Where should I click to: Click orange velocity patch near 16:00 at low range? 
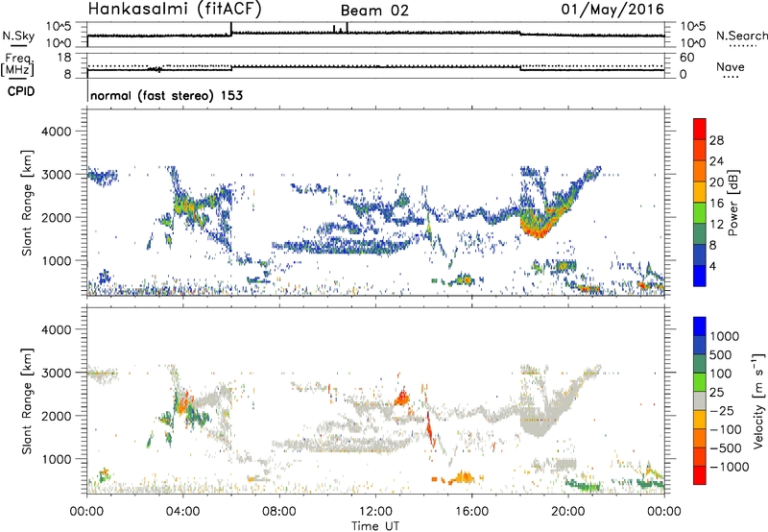(x=462, y=477)
